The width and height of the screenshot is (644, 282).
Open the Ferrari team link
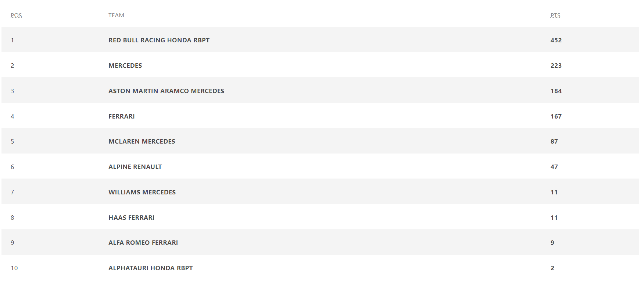click(121, 116)
